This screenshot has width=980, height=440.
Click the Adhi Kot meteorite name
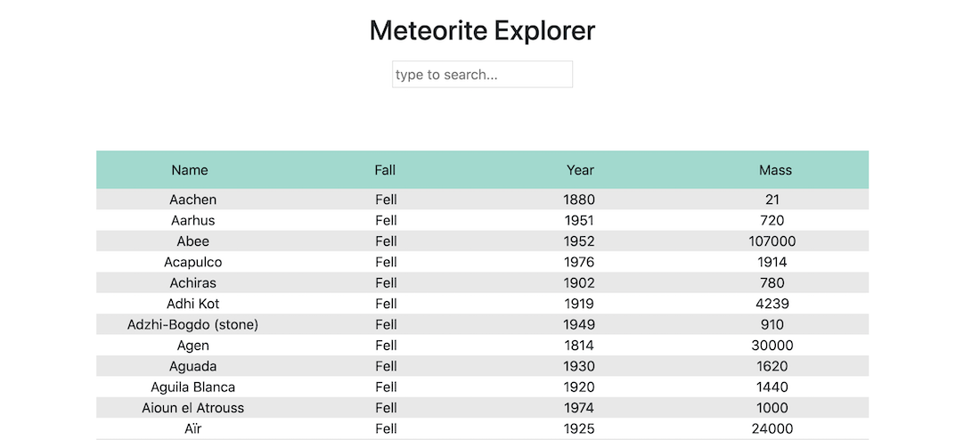click(193, 304)
